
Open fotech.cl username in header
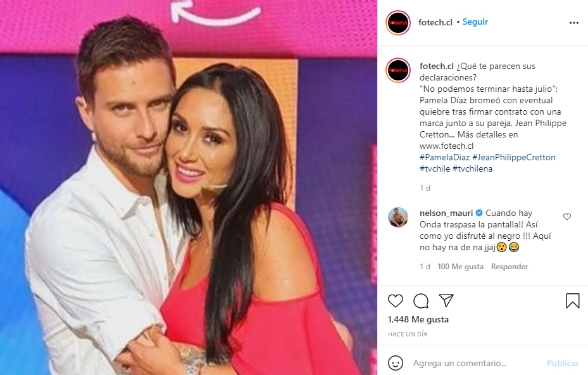(x=435, y=23)
